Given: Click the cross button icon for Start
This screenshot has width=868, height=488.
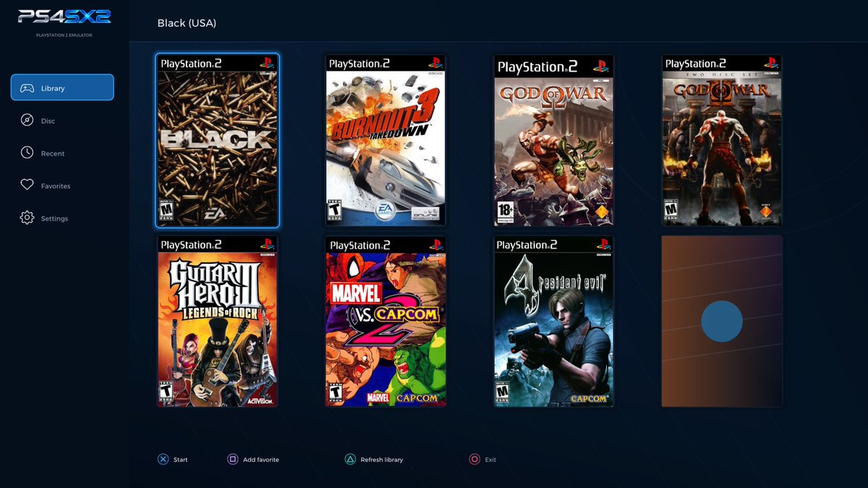Looking at the screenshot, I should click(x=163, y=459).
